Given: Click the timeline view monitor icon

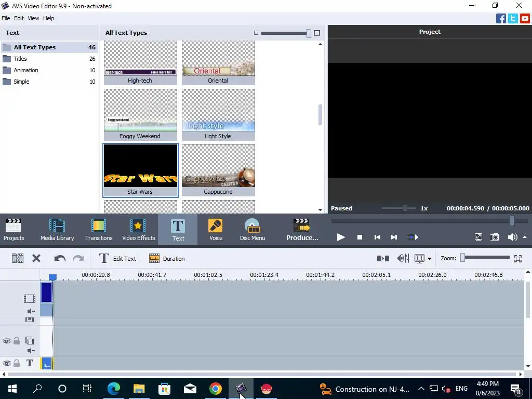Looking at the screenshot, I should point(420,259).
